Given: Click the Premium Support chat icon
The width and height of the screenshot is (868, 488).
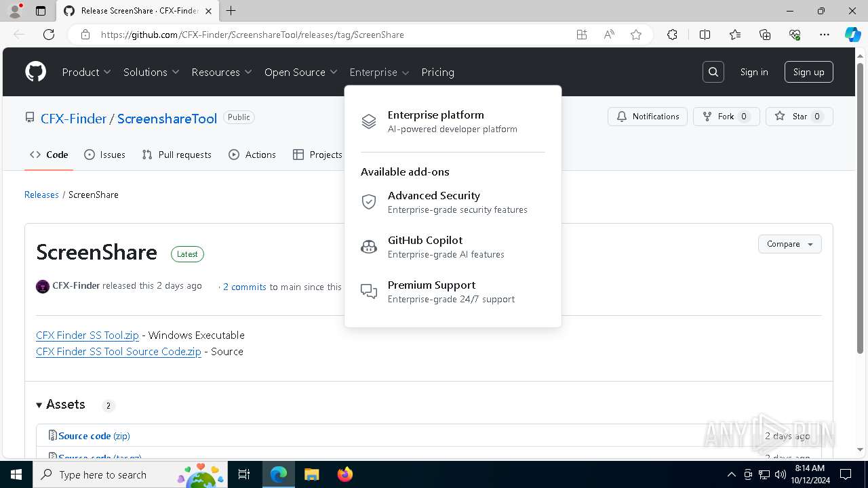Looking at the screenshot, I should [369, 291].
